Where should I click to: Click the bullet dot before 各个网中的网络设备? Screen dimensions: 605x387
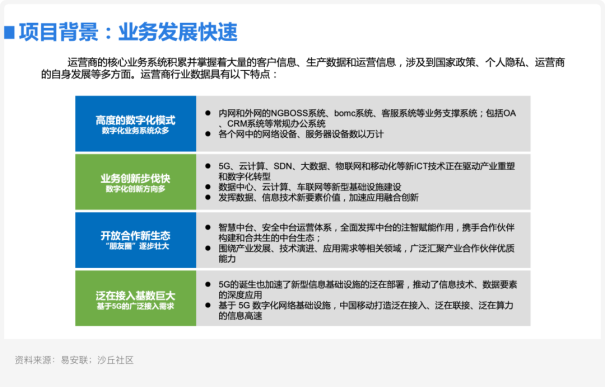point(208,134)
